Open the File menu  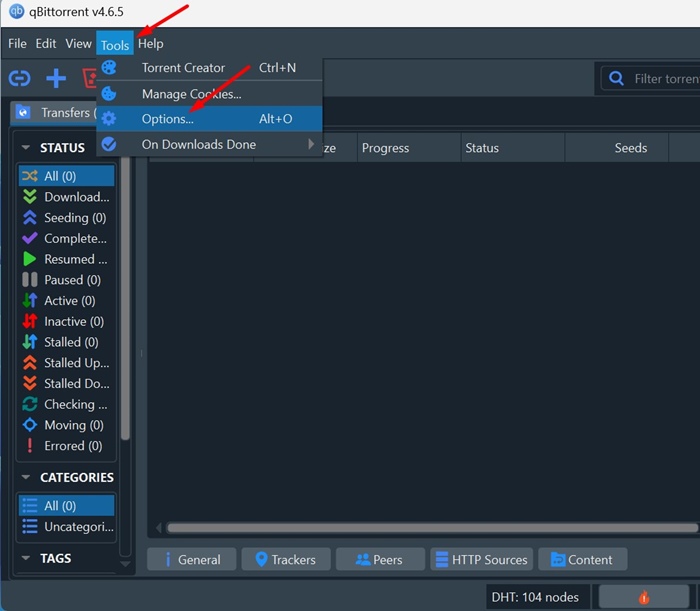coord(17,43)
